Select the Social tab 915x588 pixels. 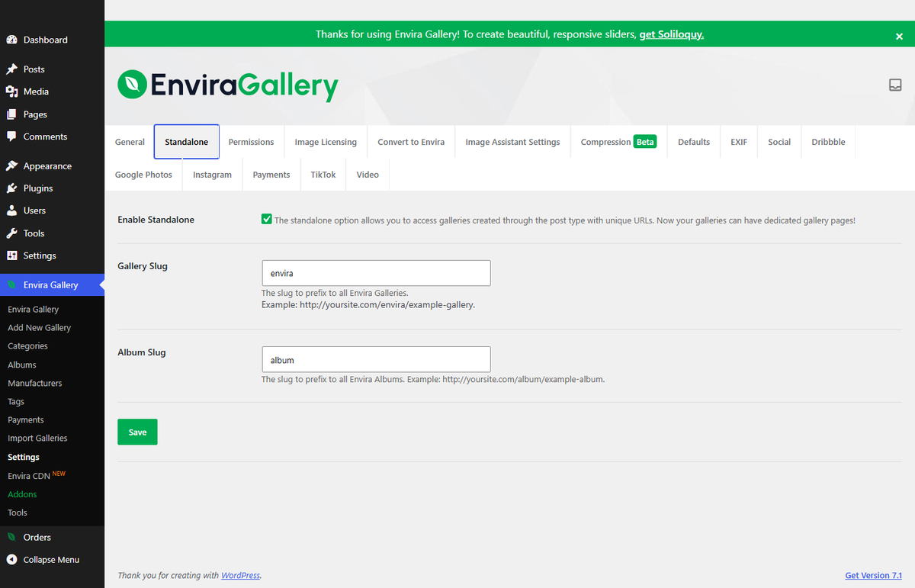coord(779,142)
